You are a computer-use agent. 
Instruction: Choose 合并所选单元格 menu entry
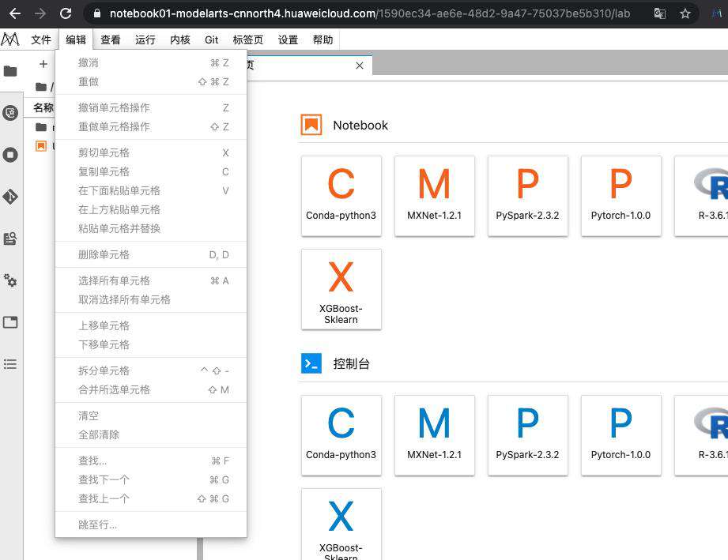click(x=151, y=389)
